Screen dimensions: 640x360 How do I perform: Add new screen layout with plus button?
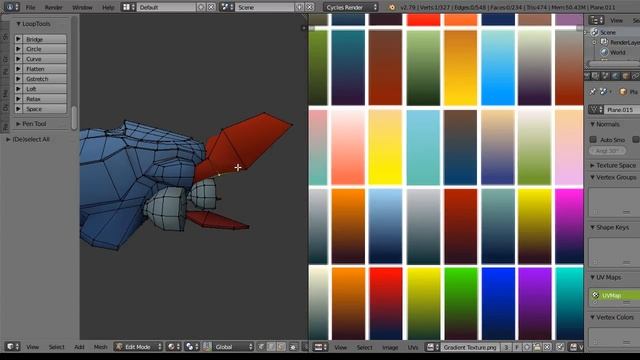pyautogui.click(x=200, y=7)
